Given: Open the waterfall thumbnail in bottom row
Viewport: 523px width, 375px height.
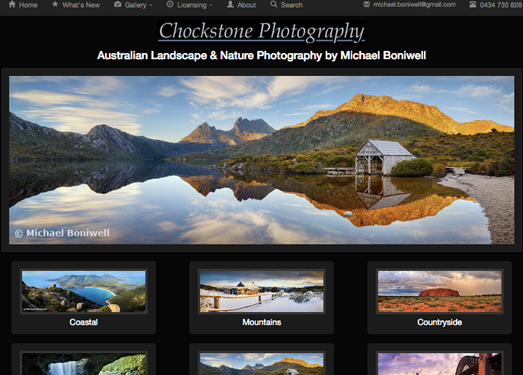Looking at the screenshot, I should pos(84,364).
